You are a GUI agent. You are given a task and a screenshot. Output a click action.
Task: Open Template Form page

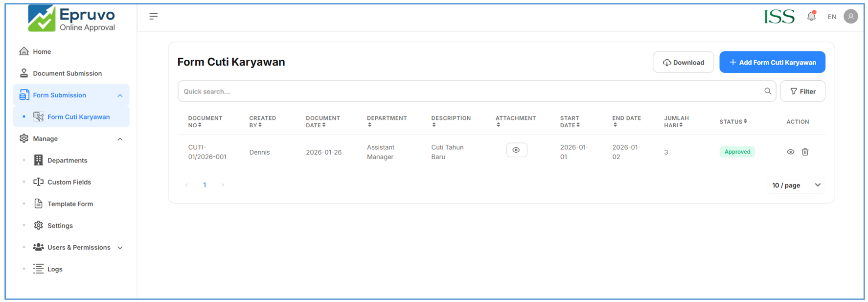click(x=70, y=204)
